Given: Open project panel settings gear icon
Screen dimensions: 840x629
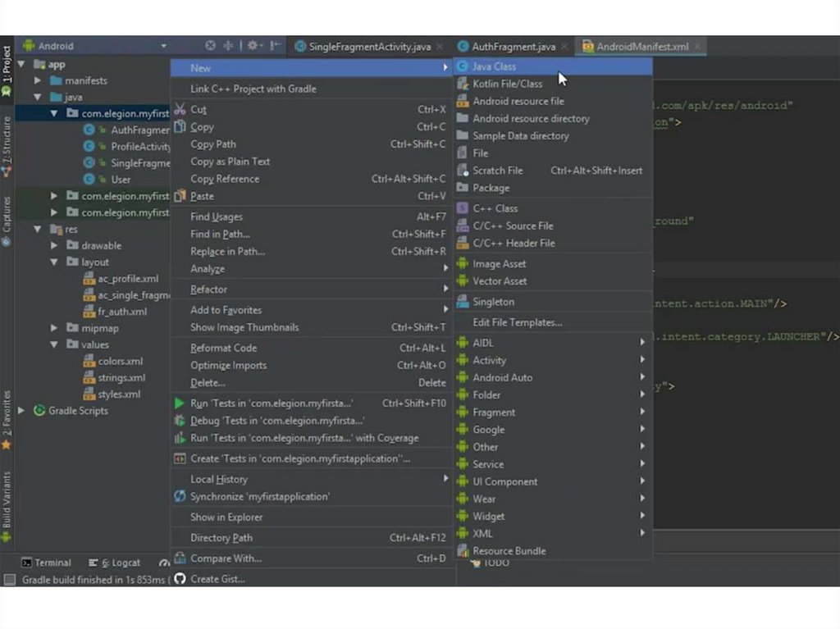Looking at the screenshot, I should 253,46.
